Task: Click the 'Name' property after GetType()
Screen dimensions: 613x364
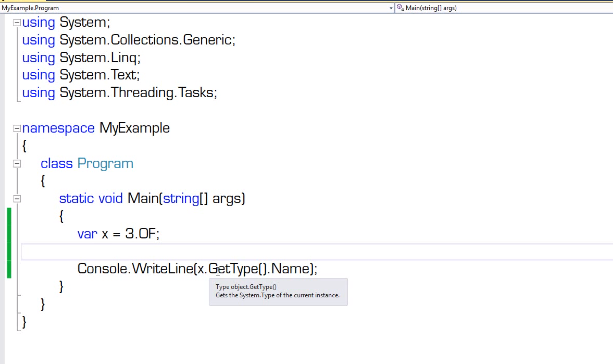Action: click(x=290, y=269)
